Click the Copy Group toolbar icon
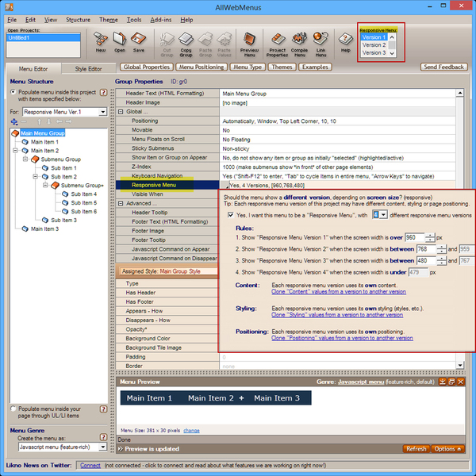Viewport: 476px width, 476px height. tap(186, 44)
